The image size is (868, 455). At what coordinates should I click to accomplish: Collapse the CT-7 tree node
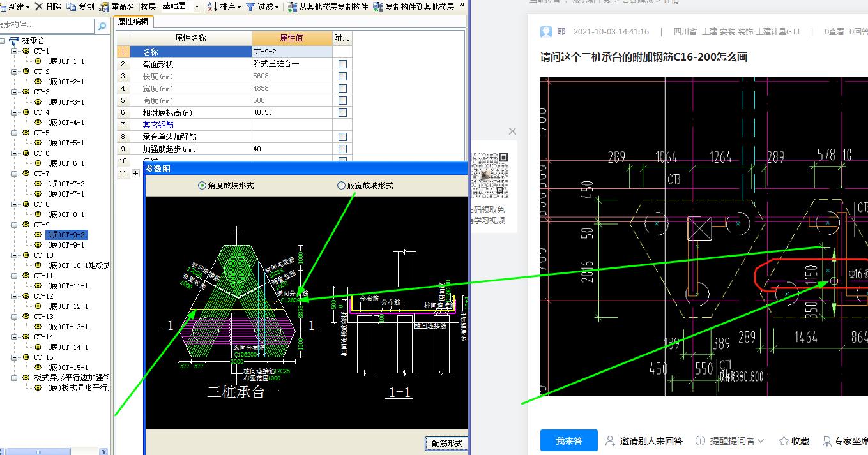tap(15, 174)
